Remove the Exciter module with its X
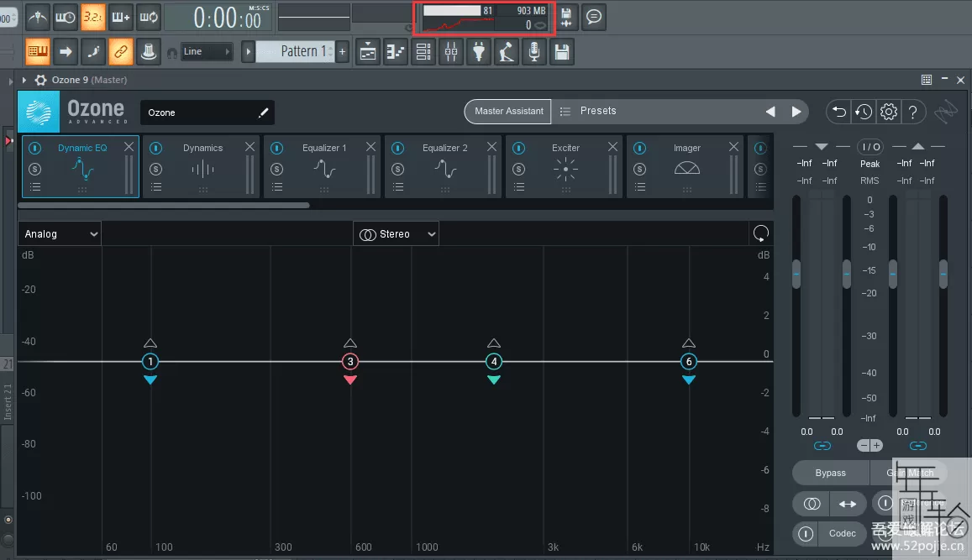The width and height of the screenshot is (972, 560). tap(612, 147)
